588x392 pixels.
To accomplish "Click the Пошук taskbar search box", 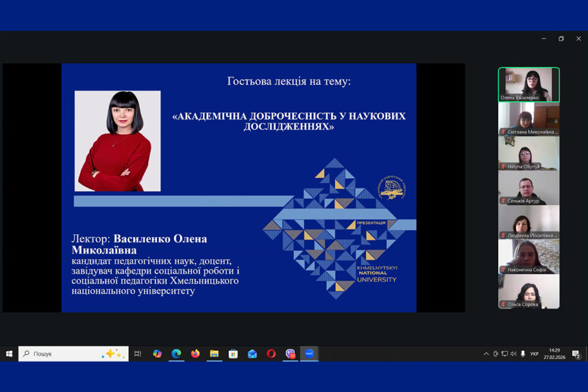I will tap(73, 353).
